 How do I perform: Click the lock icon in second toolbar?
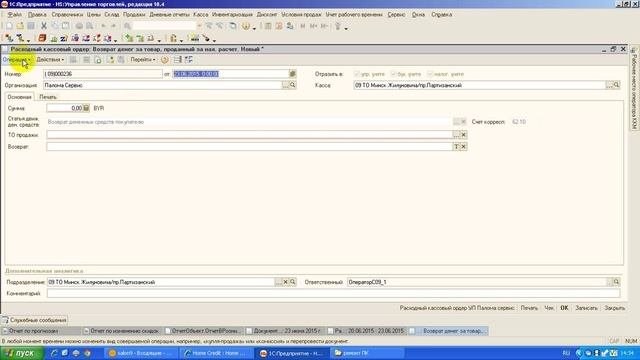coord(173,38)
